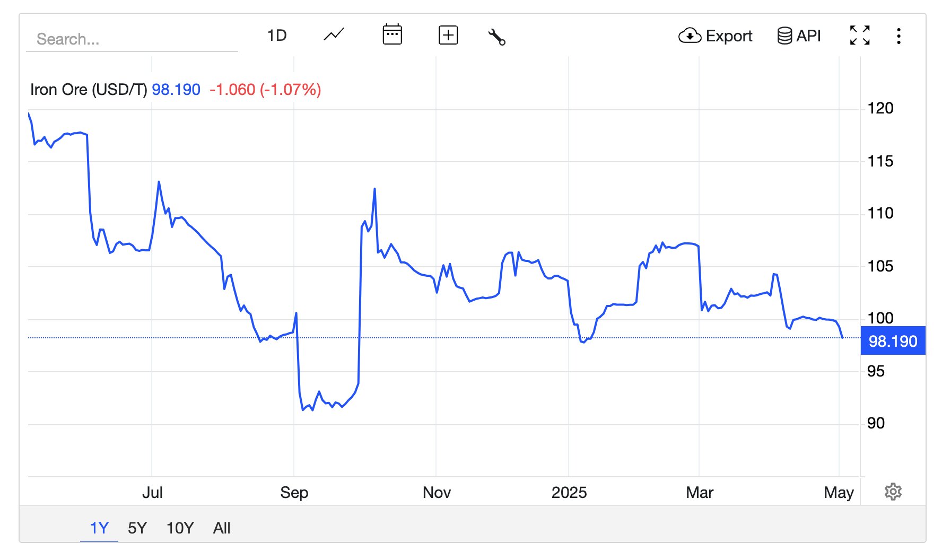Open the calendar date range picker
942x560 pixels.
pyautogui.click(x=392, y=35)
